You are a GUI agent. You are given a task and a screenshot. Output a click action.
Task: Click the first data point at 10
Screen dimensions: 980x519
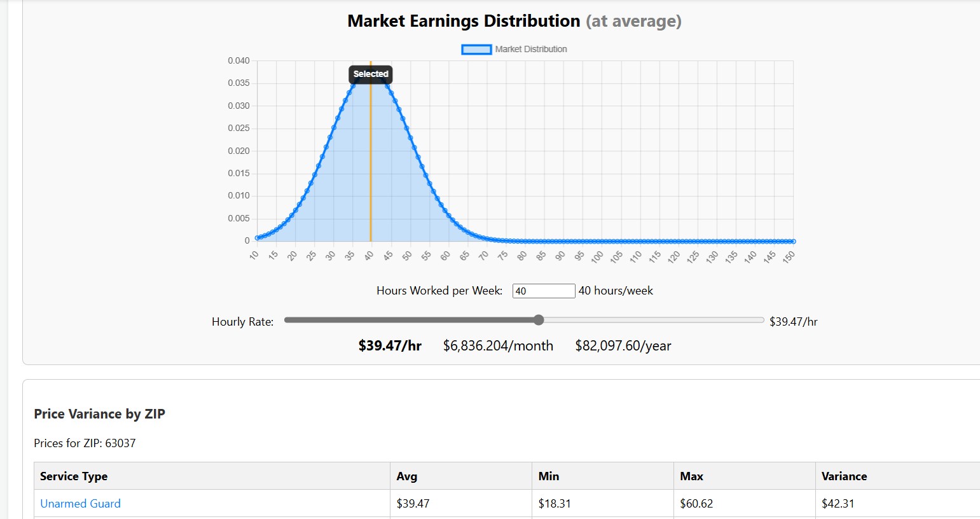coord(258,238)
